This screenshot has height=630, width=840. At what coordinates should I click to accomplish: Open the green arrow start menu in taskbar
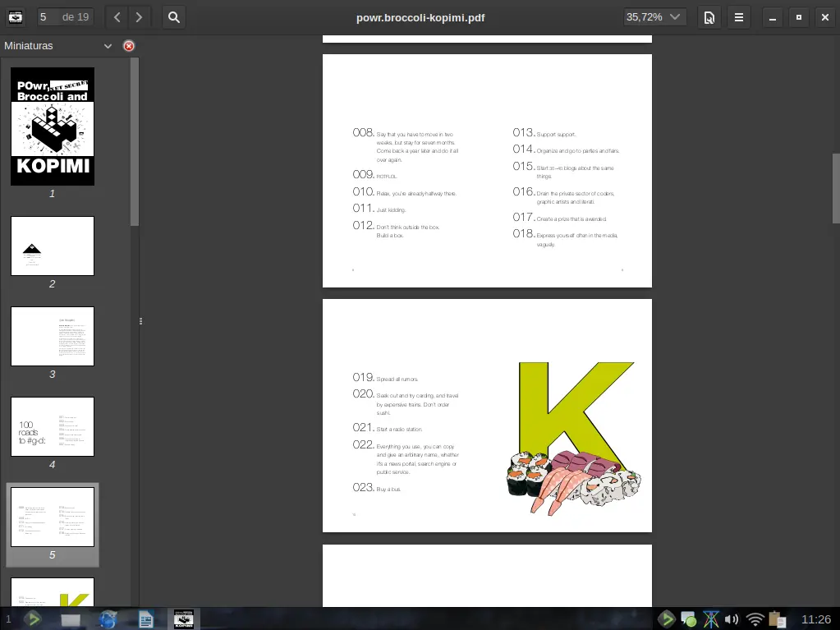[33, 619]
